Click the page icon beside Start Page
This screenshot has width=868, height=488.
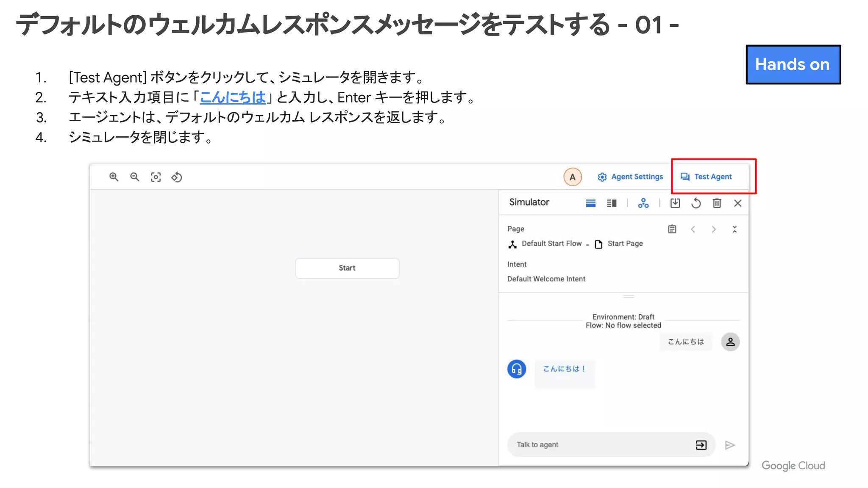point(598,244)
